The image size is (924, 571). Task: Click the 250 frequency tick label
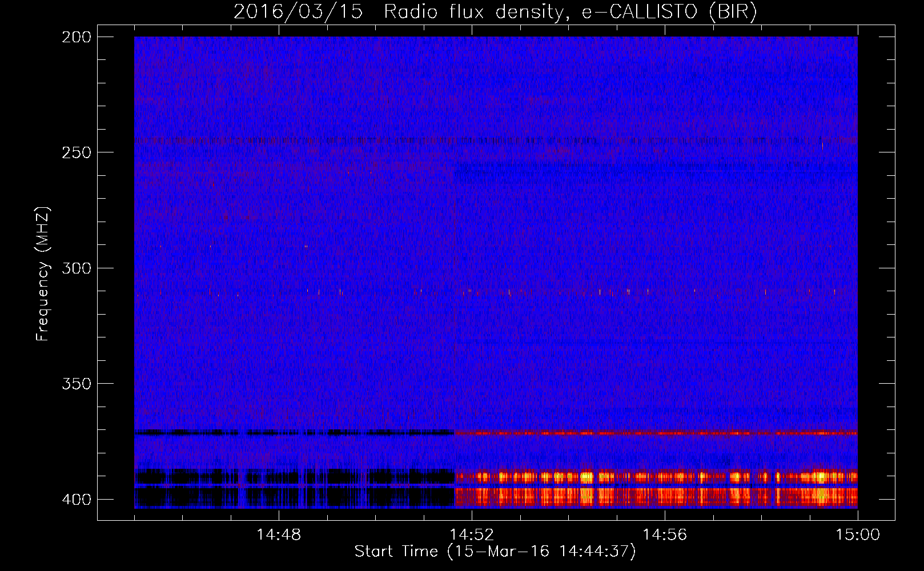pos(76,152)
